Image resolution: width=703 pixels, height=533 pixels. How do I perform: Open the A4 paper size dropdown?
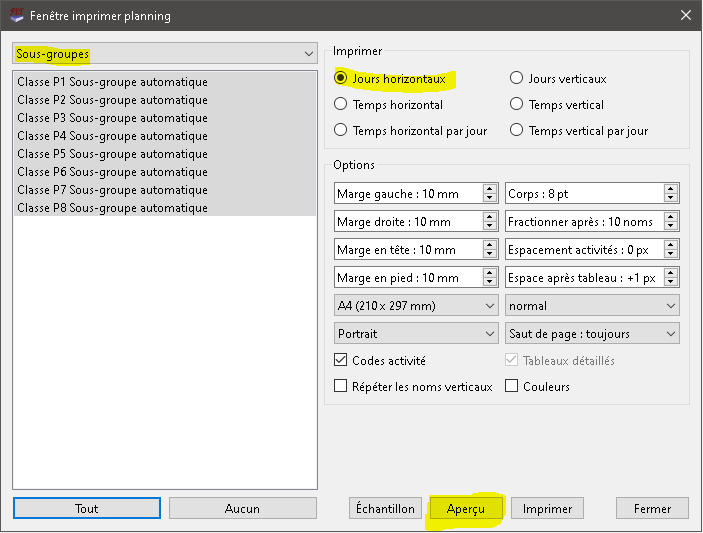416,306
